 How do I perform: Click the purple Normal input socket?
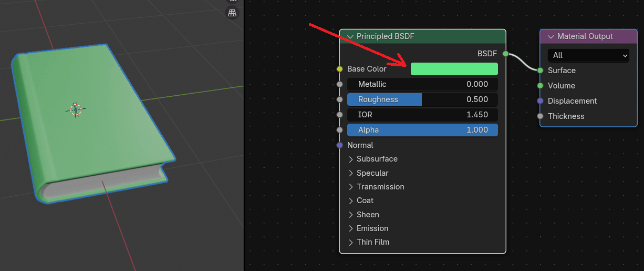[x=340, y=145]
